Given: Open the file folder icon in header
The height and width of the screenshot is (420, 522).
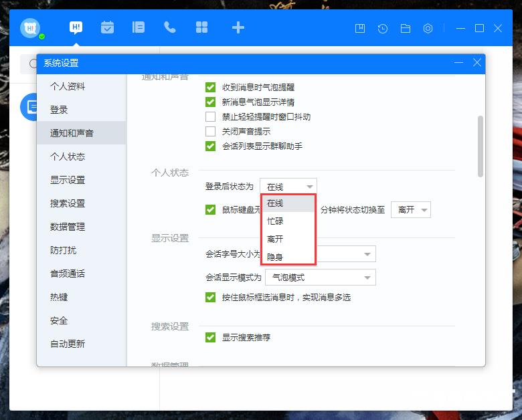Looking at the screenshot, I should tap(405, 28).
